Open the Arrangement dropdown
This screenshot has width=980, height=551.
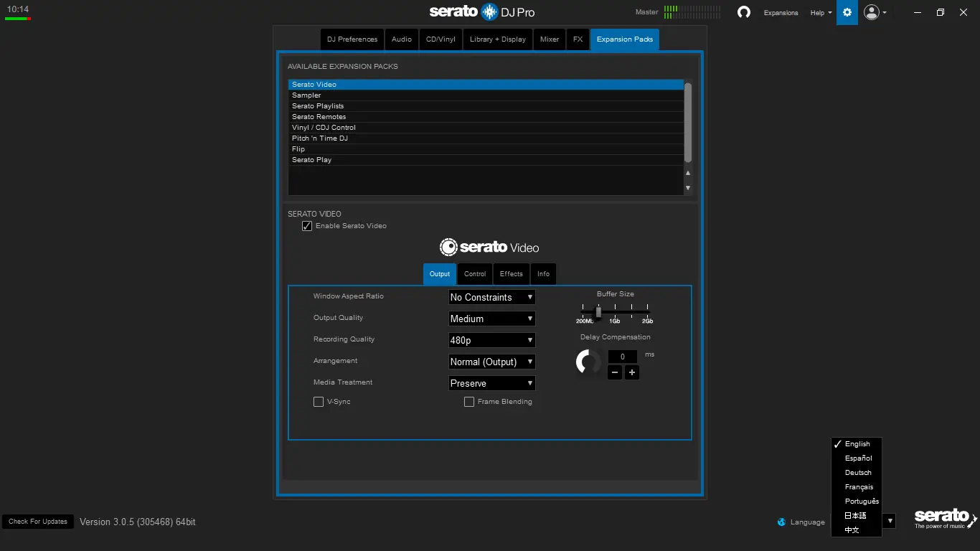492,362
